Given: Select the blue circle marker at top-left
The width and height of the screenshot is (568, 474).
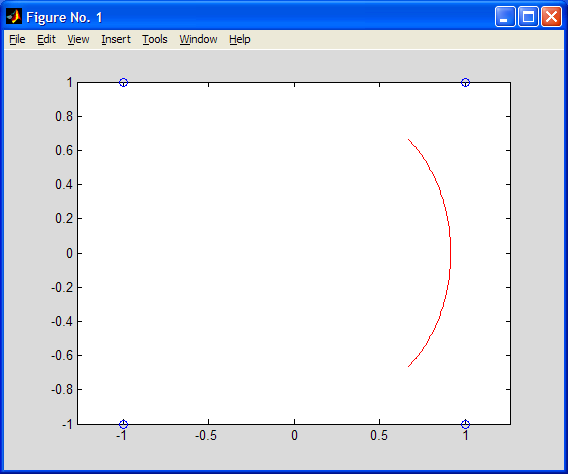Looking at the screenshot, I should tap(123, 82).
